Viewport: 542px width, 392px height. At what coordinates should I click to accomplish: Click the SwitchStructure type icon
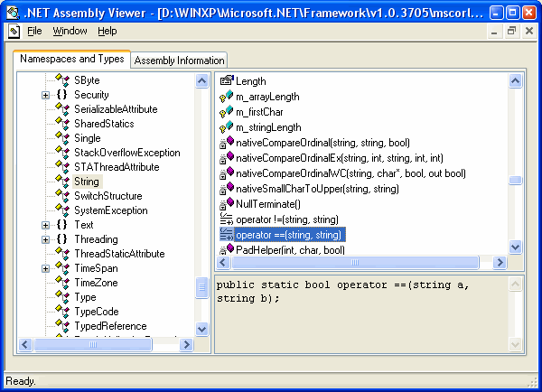pos(62,196)
